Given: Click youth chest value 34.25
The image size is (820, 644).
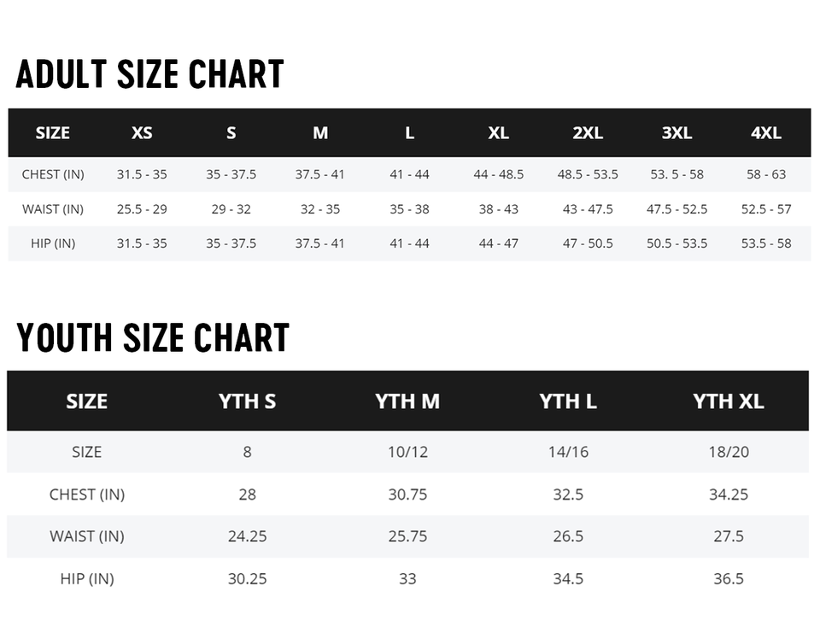Looking at the screenshot, I should tap(729, 495).
